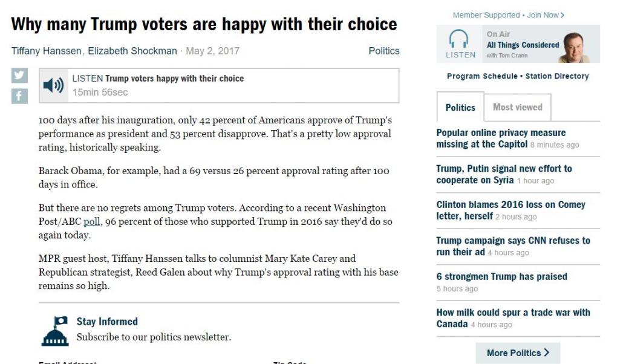This screenshot has width=629, height=364.
Task: Open the Station Directory link
Action: point(556,76)
